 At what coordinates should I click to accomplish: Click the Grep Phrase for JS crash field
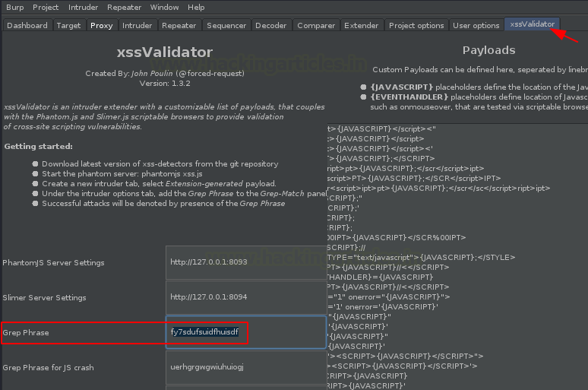pos(246,367)
